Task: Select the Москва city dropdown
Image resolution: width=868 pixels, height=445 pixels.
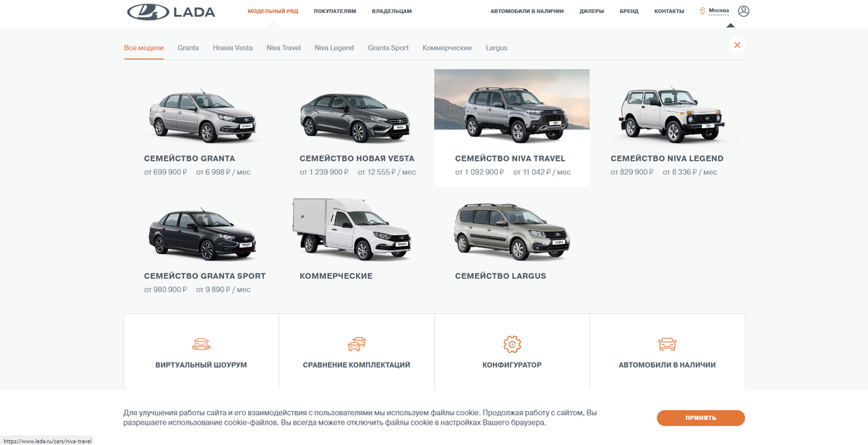Action: coord(719,11)
